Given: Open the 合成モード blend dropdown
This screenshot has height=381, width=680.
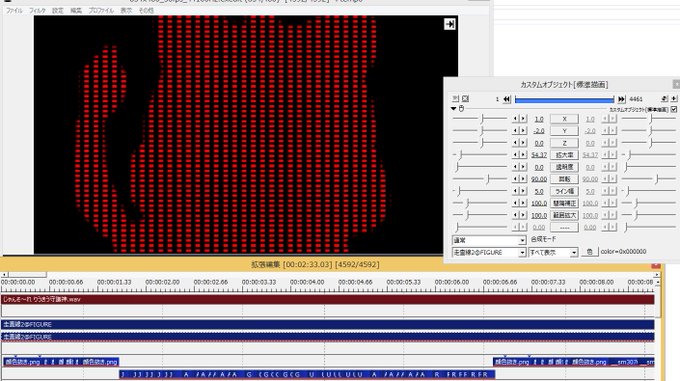Looking at the screenshot, I should pos(489,240).
